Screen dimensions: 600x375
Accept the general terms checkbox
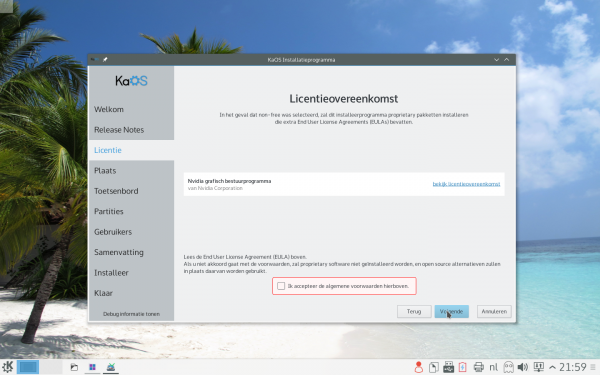(281, 286)
